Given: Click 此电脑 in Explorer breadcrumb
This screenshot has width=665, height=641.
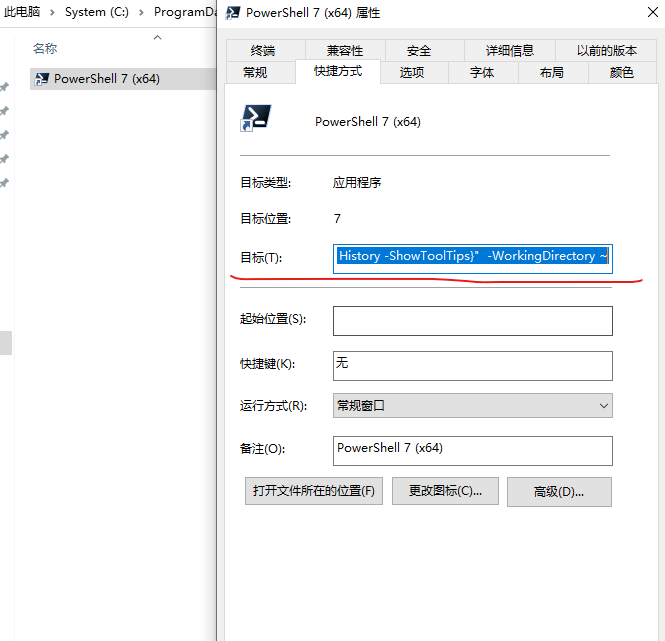Looking at the screenshot, I should [22, 12].
